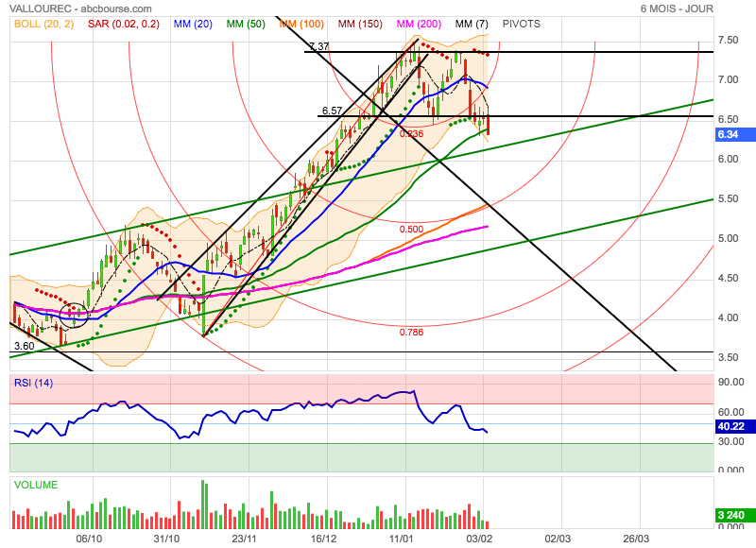Select the MM (50) moving average label
Image resolution: width=756 pixels, height=548 pixels.
tap(246, 25)
